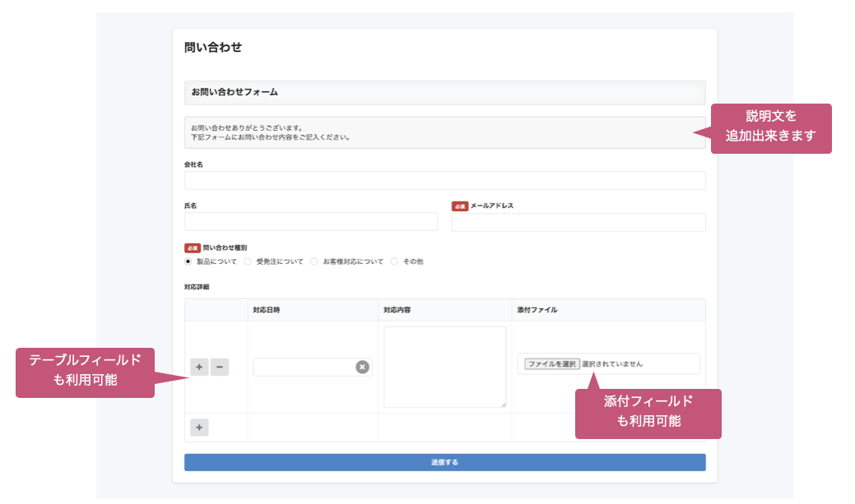Image resolution: width=855 pixels, height=504 pixels.
Task: Click into the 氏名 input field
Action: tap(311, 222)
